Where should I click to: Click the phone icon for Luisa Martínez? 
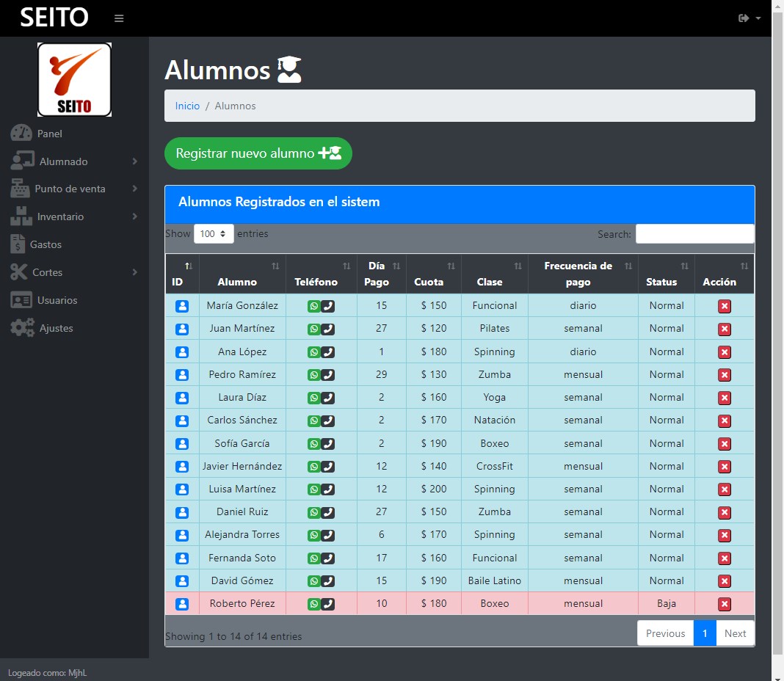tap(328, 489)
